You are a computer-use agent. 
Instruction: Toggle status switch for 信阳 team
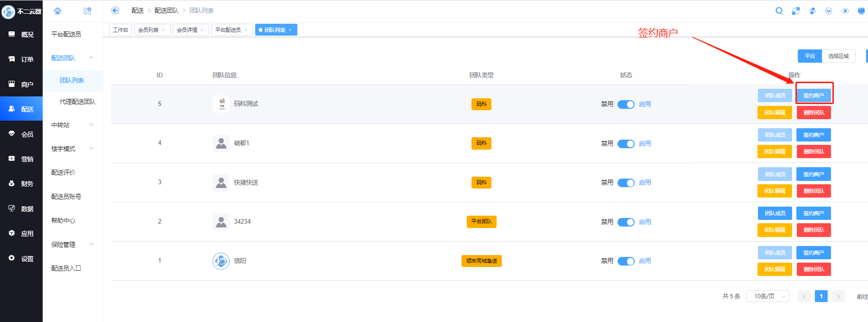(626, 261)
